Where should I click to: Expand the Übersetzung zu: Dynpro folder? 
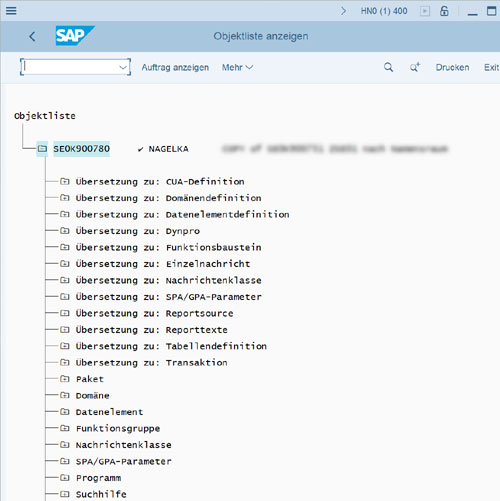pos(65,231)
